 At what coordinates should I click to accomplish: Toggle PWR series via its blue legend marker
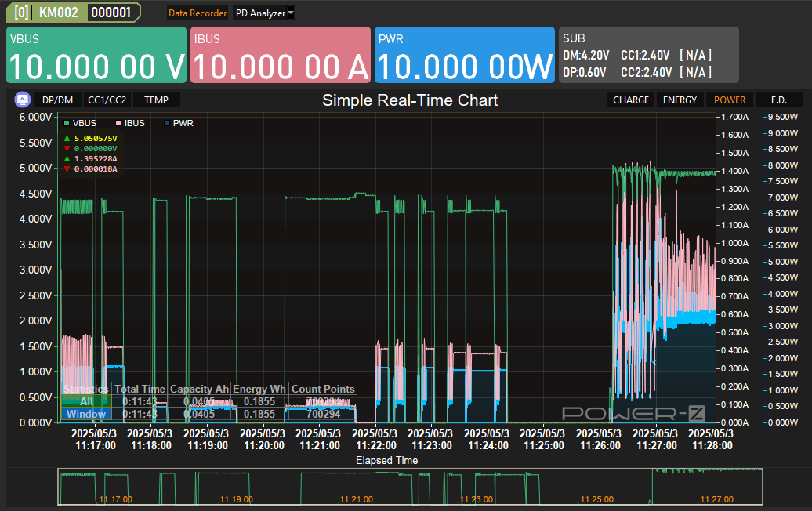(166, 124)
